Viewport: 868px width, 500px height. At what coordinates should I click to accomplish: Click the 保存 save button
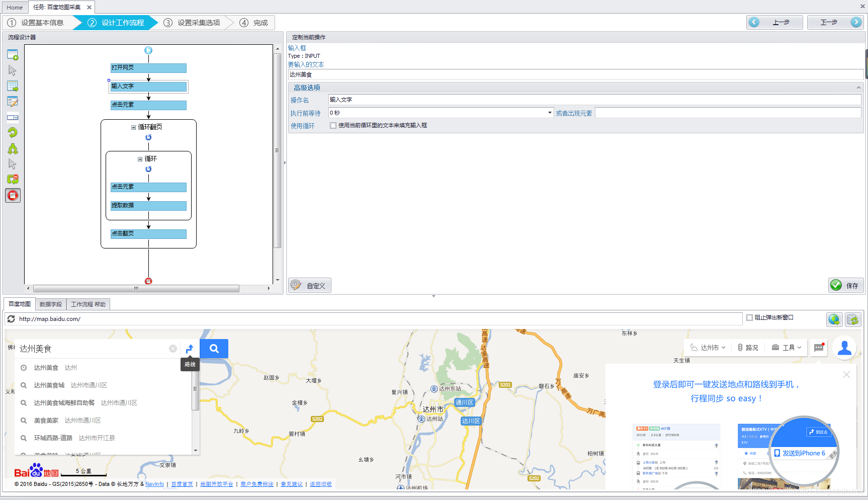(x=846, y=285)
